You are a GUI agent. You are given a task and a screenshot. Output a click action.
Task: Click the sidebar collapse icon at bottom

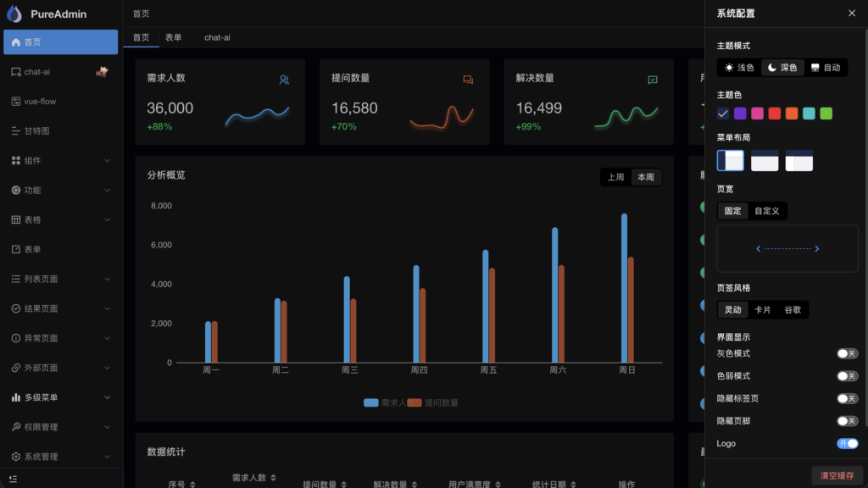pyautogui.click(x=14, y=479)
